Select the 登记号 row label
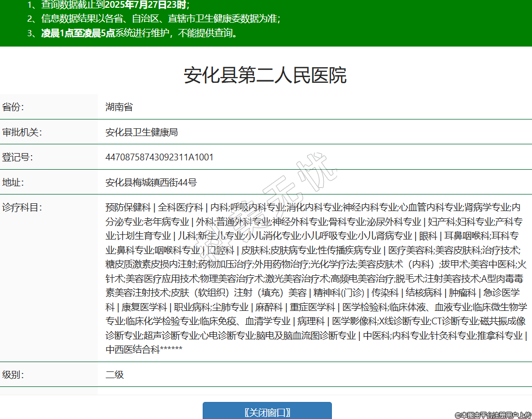Viewport: 532px width, 419px height. point(18,157)
